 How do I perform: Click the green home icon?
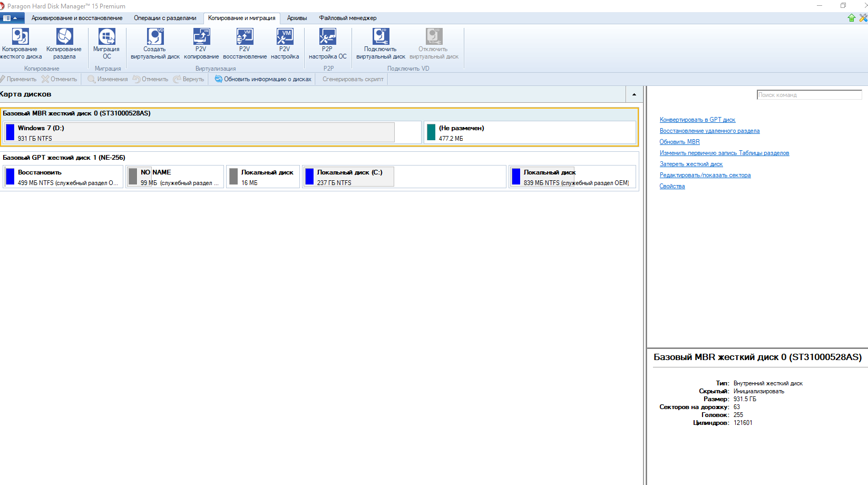(852, 18)
